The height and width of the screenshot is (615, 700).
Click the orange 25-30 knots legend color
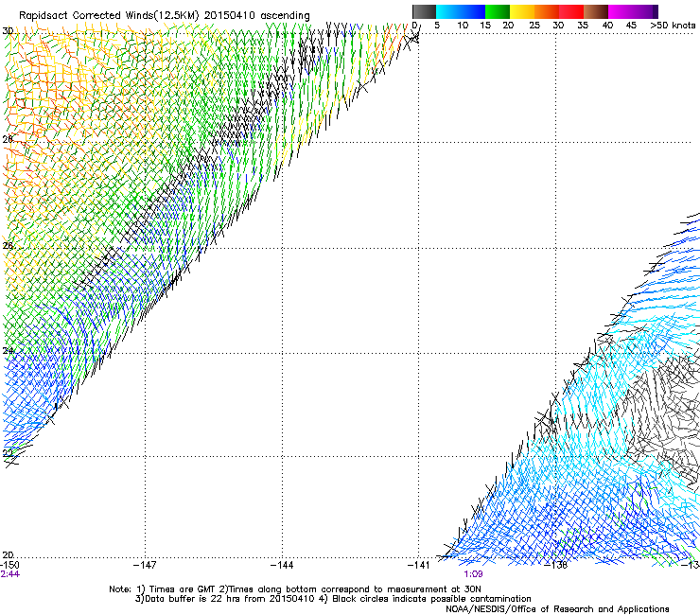(x=547, y=11)
